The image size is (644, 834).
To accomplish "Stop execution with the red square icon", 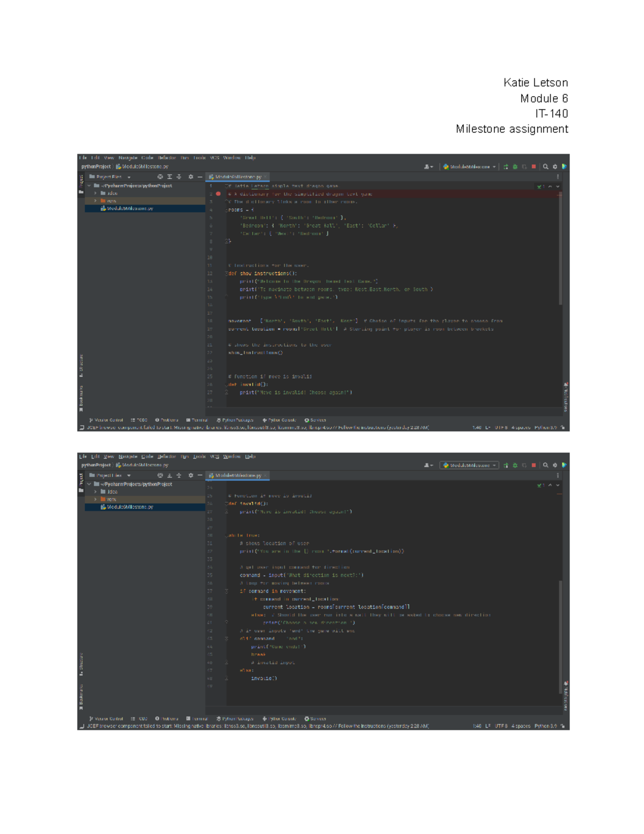I will 533,167.
